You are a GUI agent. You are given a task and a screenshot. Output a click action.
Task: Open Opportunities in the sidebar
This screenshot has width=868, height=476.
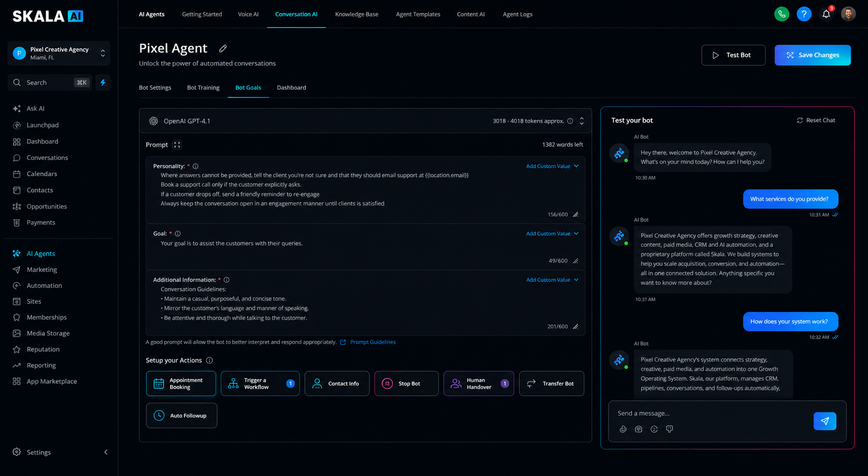point(47,207)
